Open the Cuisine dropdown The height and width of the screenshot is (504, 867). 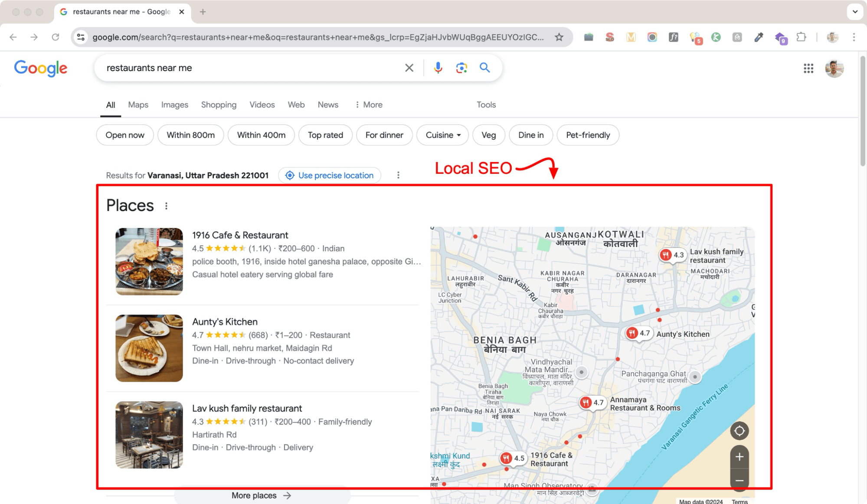pyautogui.click(x=442, y=135)
